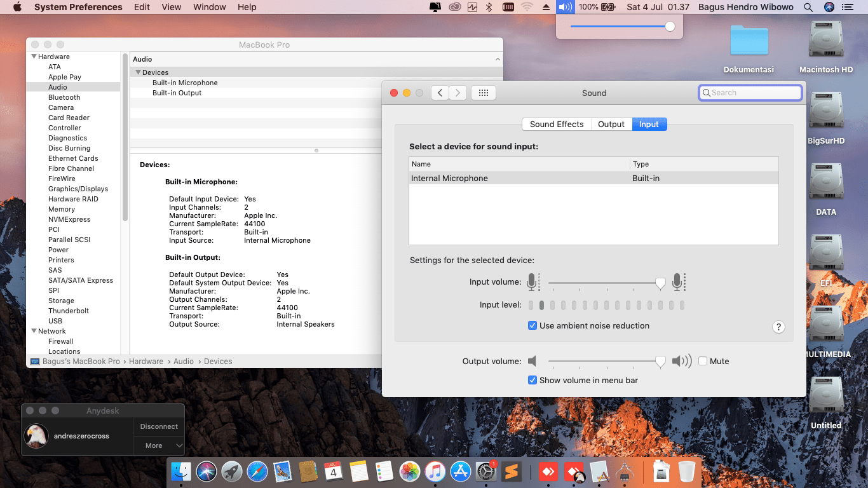The height and width of the screenshot is (488, 868).
Task: Open Safari from the Dock
Action: (257, 471)
